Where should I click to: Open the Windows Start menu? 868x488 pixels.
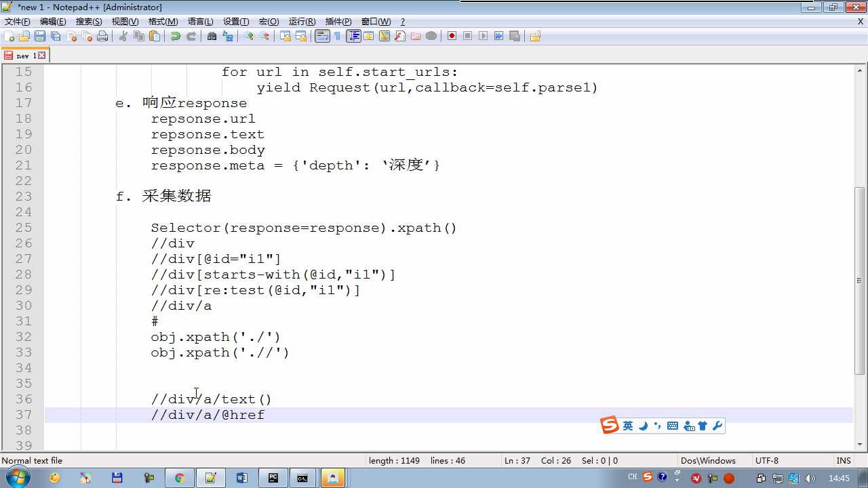[x=18, y=478]
